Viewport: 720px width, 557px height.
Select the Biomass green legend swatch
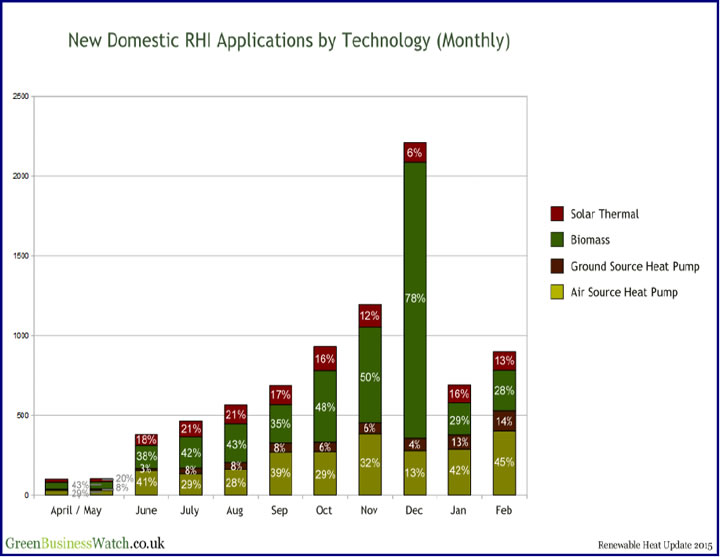click(x=557, y=240)
